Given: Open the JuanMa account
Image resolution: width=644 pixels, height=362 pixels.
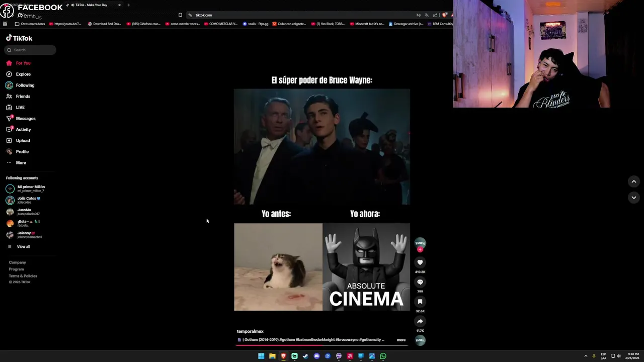Looking at the screenshot, I should coord(23,212).
